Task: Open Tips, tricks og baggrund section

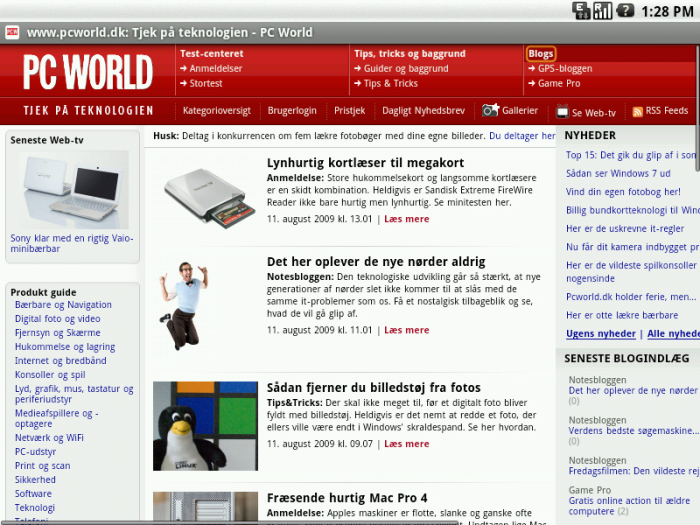Action: [410, 54]
